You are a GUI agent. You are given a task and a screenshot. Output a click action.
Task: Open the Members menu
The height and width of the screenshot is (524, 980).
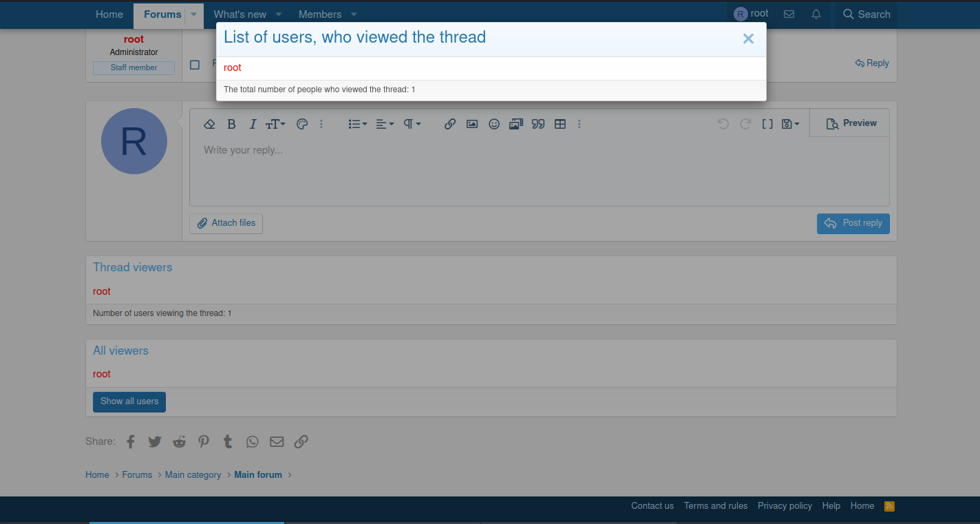click(320, 14)
